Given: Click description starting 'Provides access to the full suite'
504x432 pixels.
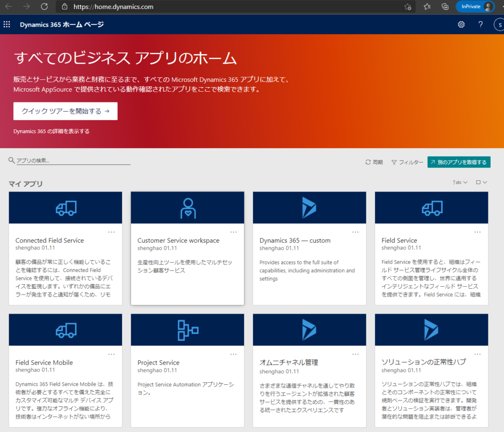Looking at the screenshot, I should (x=307, y=270).
